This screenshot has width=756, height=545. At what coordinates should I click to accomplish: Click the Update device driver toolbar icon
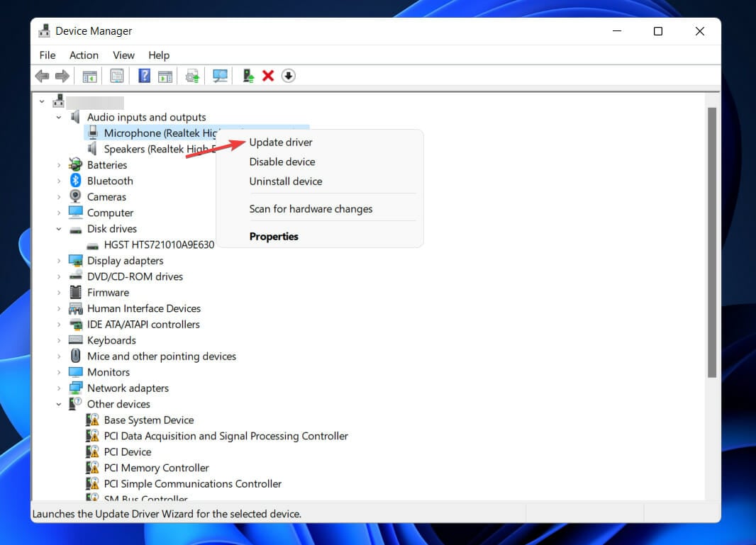248,76
